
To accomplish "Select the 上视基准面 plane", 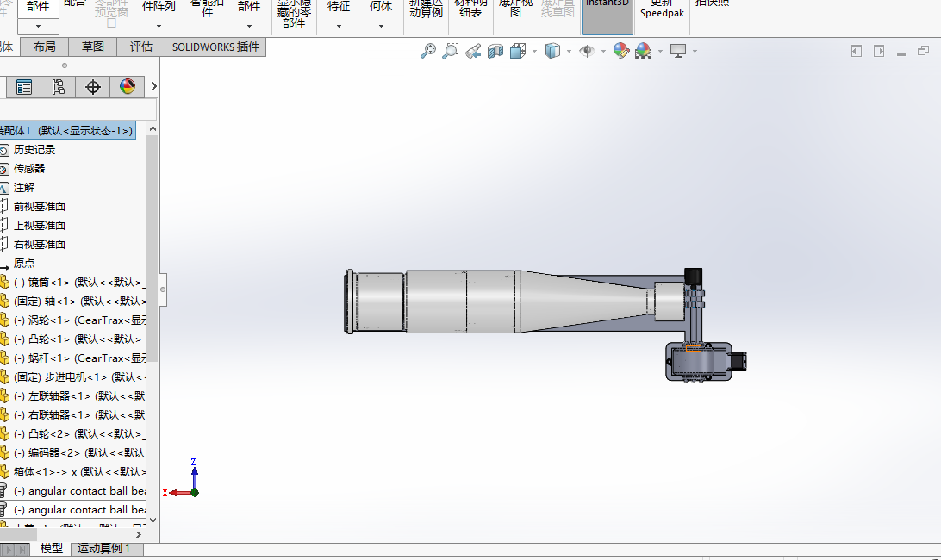I will pyautogui.click(x=40, y=226).
